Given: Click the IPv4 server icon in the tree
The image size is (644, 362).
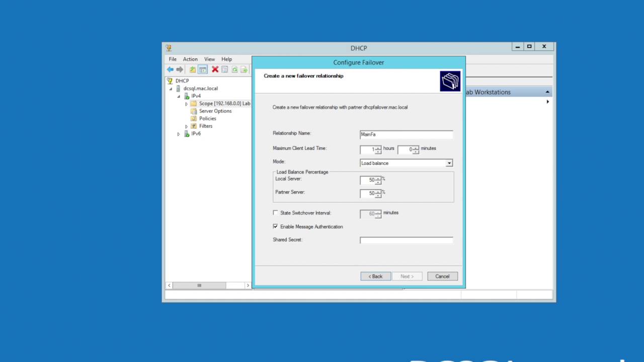Looking at the screenshot, I should (x=187, y=96).
